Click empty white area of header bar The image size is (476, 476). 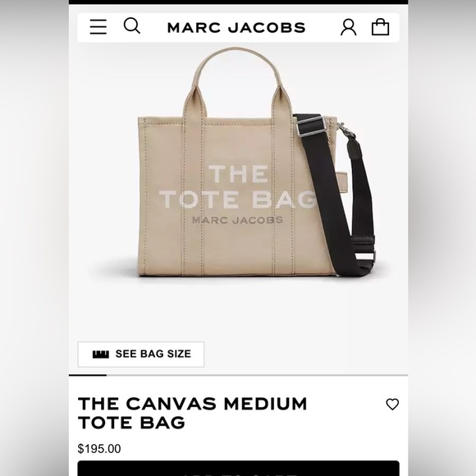[x=322, y=27]
